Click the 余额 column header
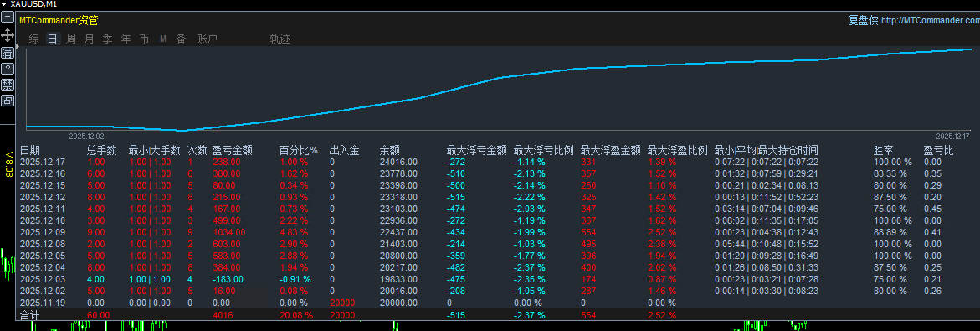 pyautogui.click(x=390, y=150)
